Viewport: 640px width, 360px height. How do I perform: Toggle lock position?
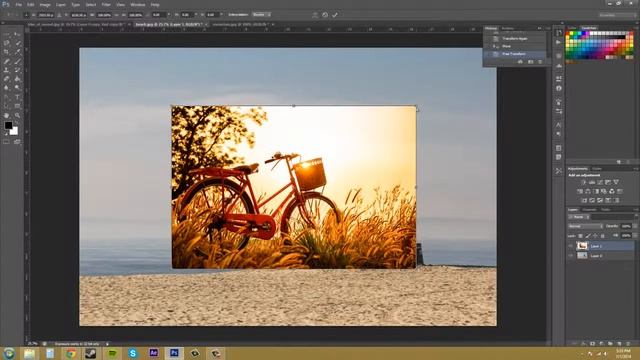tap(595, 236)
